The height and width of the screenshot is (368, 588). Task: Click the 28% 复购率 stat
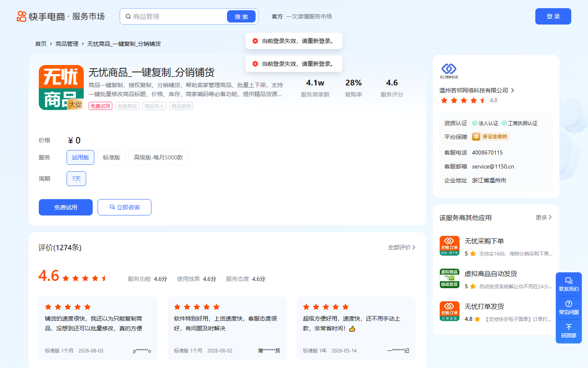(x=354, y=88)
